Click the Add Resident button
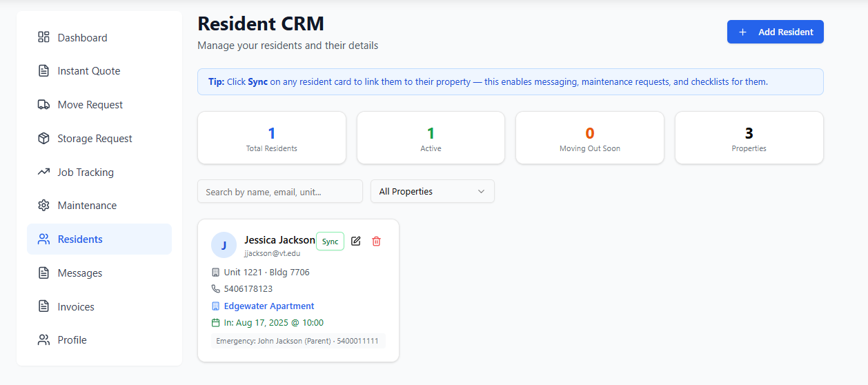The height and width of the screenshot is (385, 868). click(x=776, y=32)
